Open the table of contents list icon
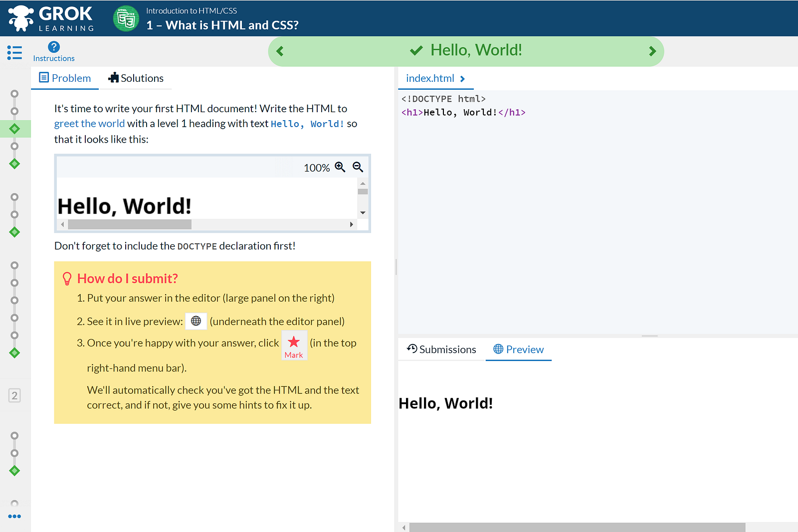798x532 pixels. click(14, 52)
